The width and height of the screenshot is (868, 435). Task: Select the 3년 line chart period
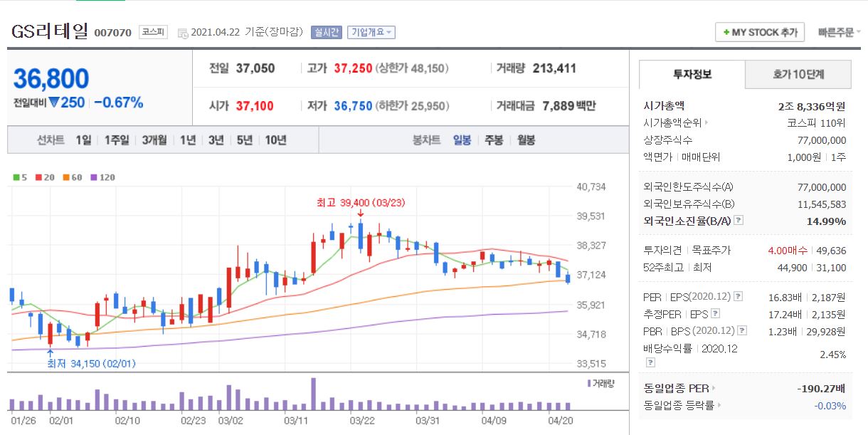pos(216,140)
